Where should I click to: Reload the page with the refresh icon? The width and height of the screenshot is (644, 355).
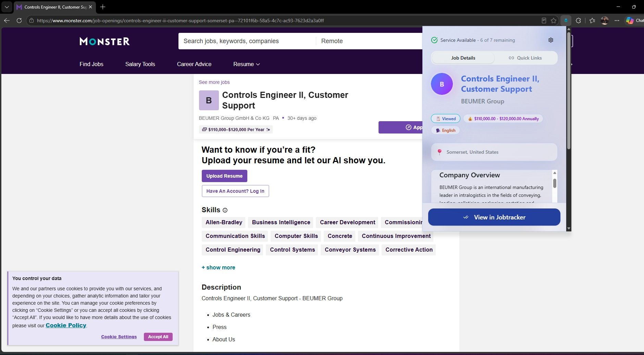(x=19, y=21)
